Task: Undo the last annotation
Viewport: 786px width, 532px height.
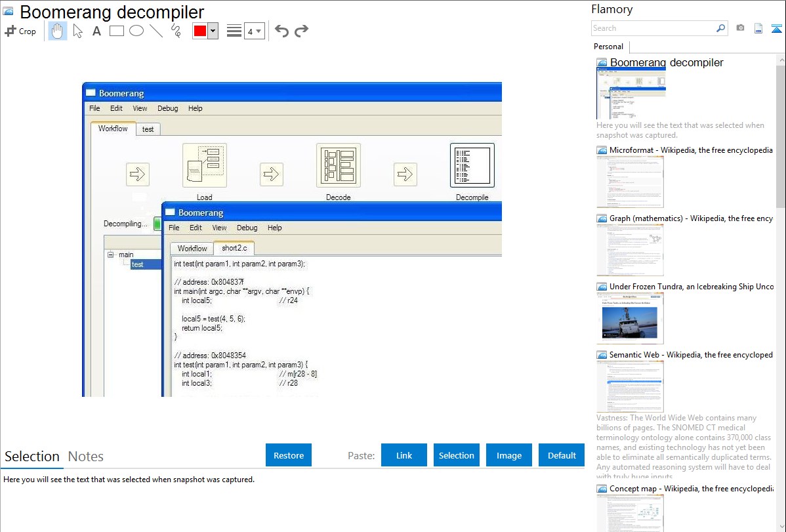Action: click(281, 31)
